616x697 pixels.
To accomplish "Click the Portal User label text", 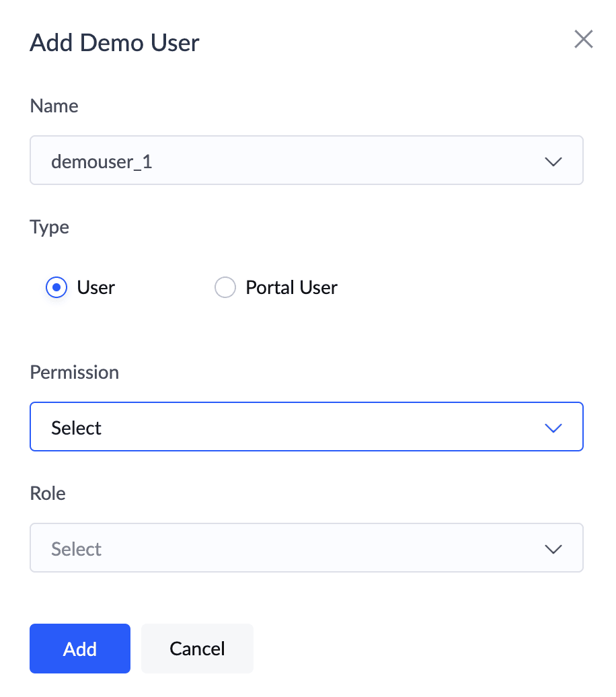I will pyautogui.click(x=292, y=287).
